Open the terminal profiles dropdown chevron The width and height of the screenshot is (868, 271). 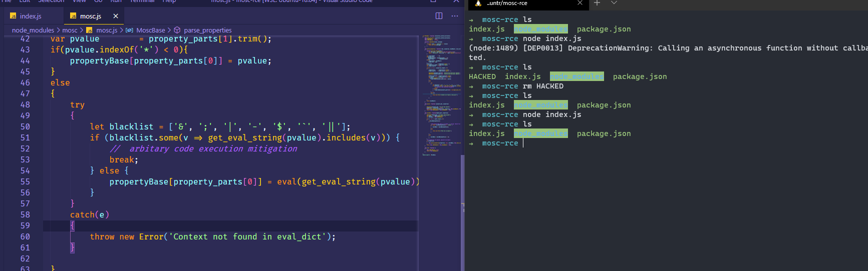tap(614, 3)
